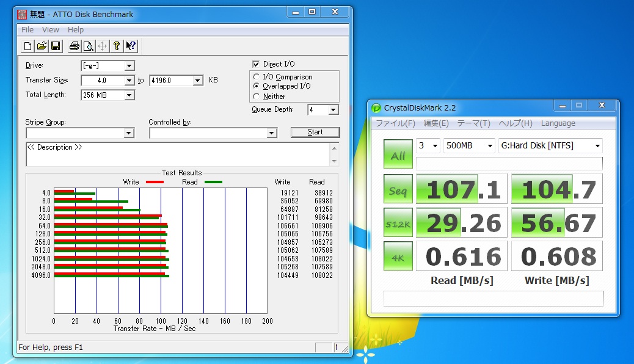Maximize the ATTO Disk Benchmark window
The image size is (634, 364).
tap(312, 12)
